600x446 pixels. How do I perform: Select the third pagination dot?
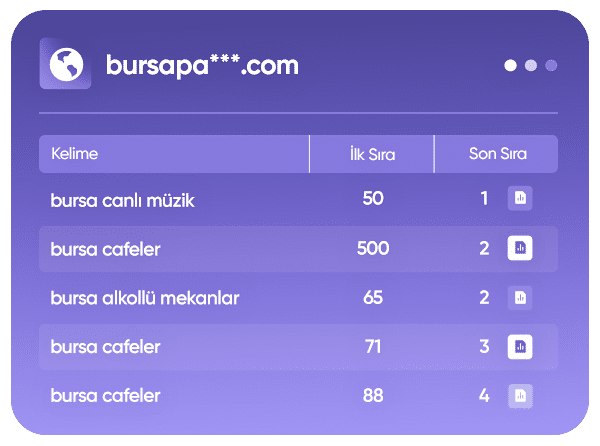(551, 66)
